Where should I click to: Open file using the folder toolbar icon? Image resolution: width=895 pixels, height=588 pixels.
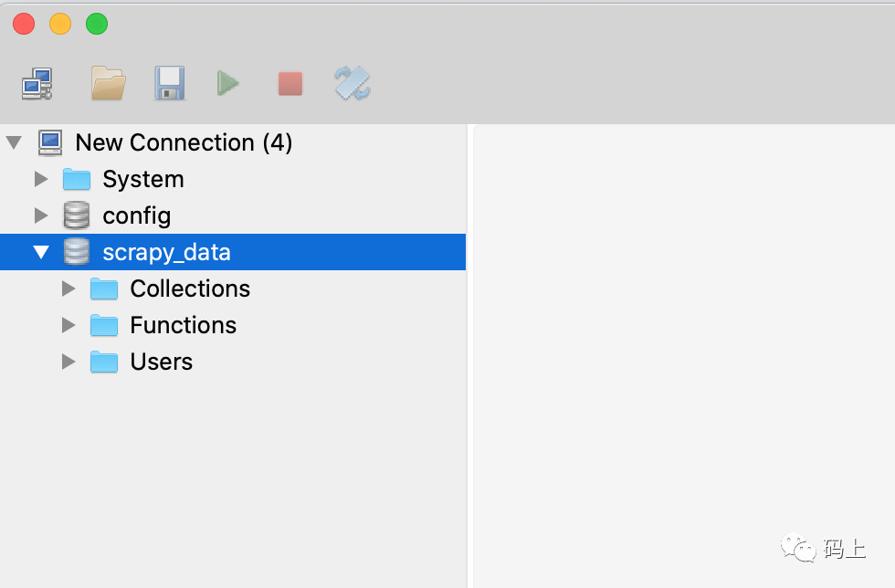109,83
